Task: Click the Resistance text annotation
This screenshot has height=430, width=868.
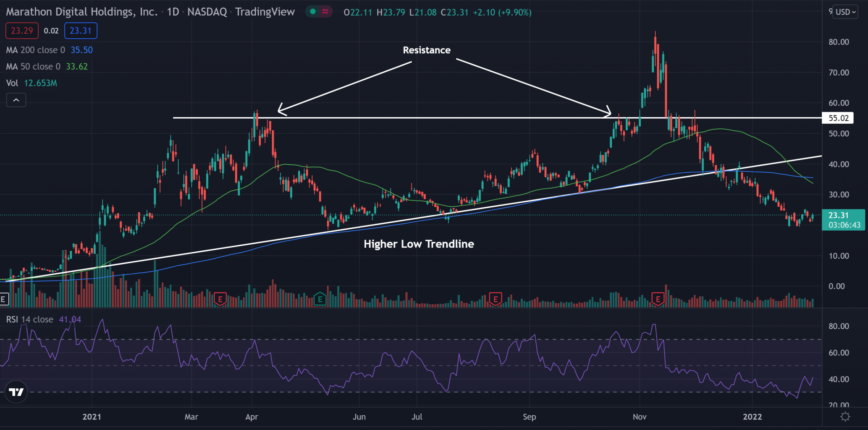Action: [x=427, y=50]
